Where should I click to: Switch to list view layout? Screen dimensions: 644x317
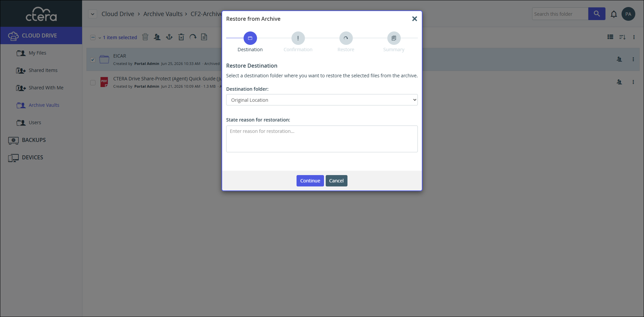click(610, 37)
